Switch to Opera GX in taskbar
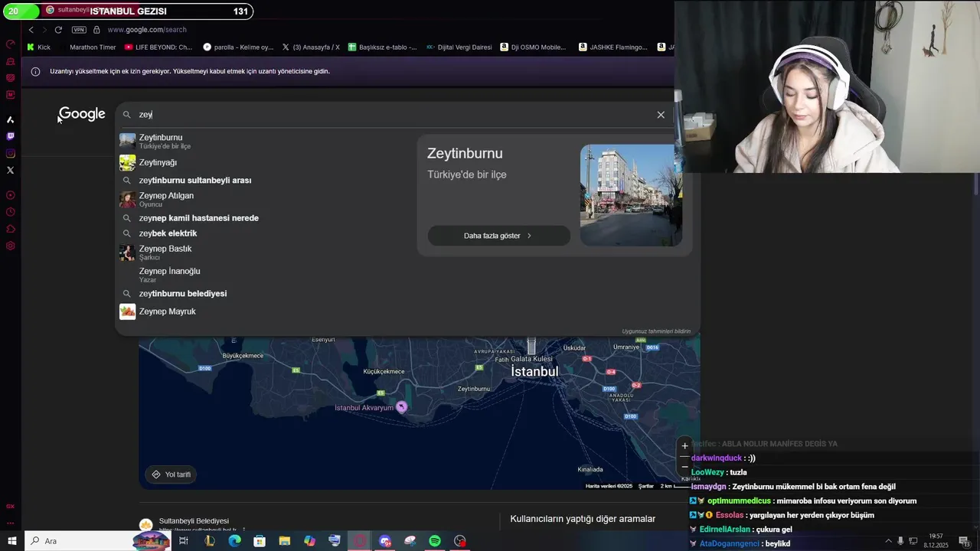 point(360,541)
